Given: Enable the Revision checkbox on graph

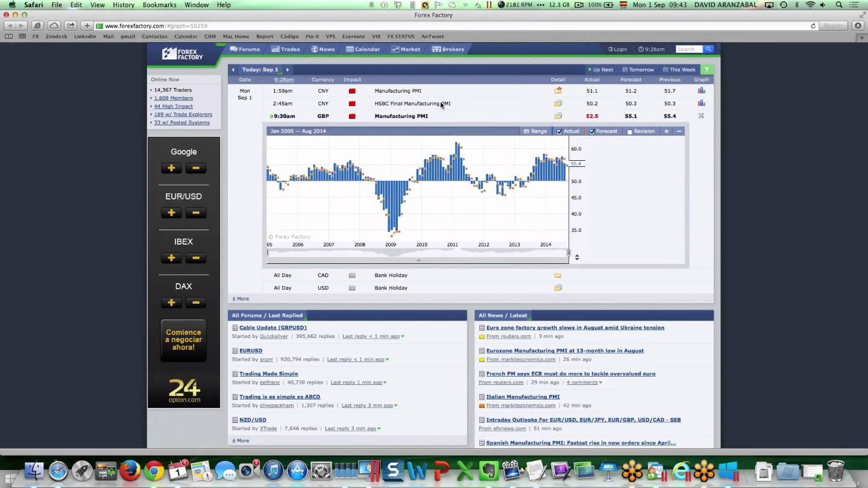Looking at the screenshot, I should point(629,132).
